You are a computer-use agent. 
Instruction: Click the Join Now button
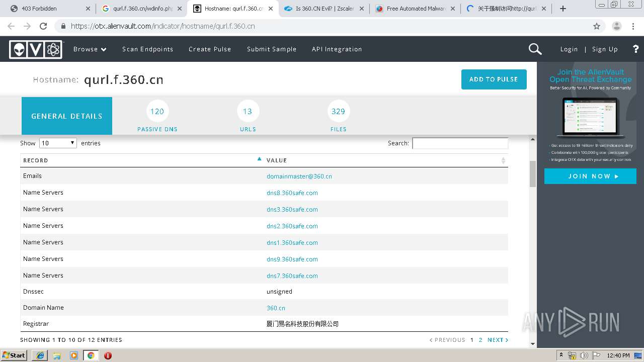click(590, 176)
